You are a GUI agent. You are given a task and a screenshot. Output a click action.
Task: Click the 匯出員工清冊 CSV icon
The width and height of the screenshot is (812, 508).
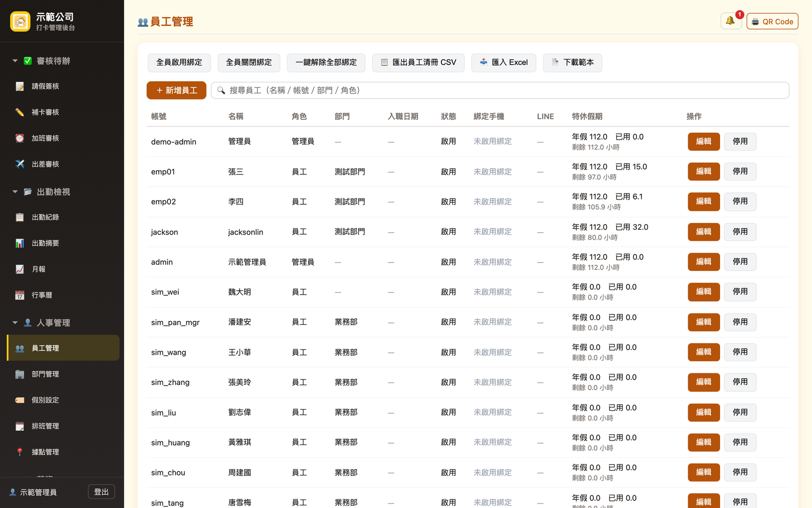[x=385, y=62]
